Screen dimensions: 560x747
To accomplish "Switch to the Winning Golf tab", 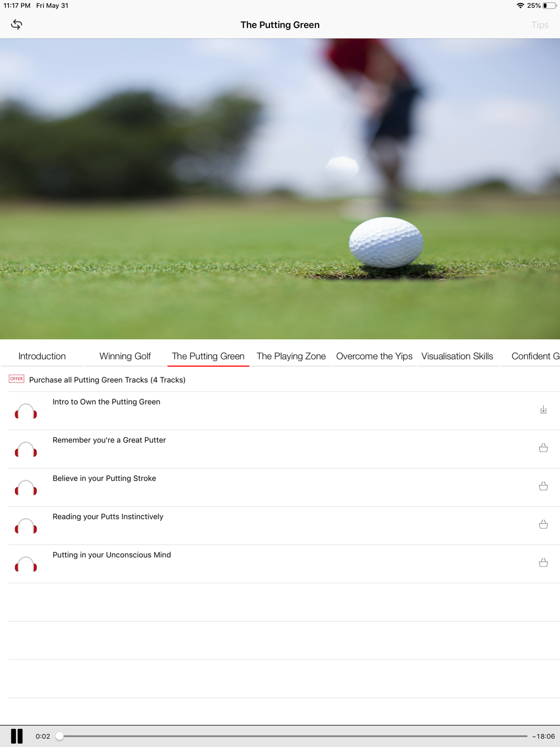I will click(125, 356).
